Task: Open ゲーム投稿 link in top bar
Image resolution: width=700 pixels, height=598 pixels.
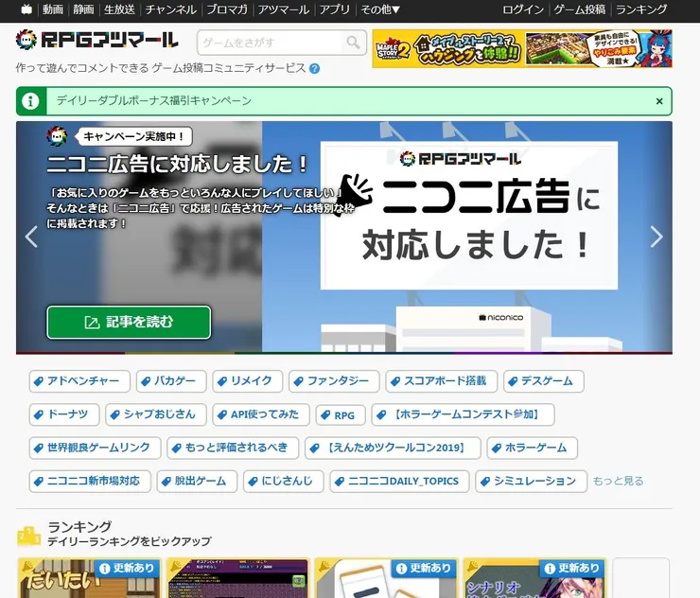Action: click(580, 9)
